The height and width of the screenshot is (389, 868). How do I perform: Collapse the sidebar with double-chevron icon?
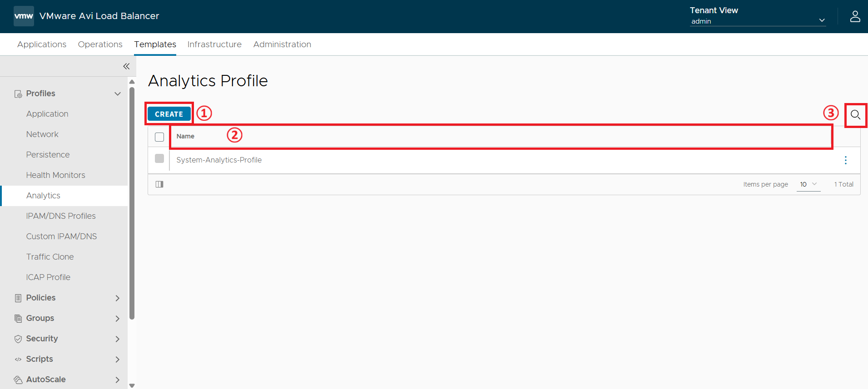point(126,66)
